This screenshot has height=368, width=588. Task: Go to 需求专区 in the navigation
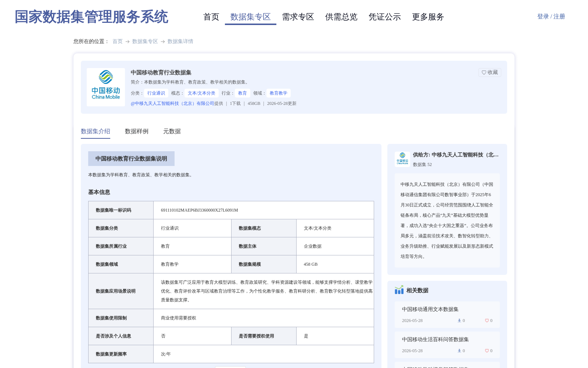tap(298, 17)
